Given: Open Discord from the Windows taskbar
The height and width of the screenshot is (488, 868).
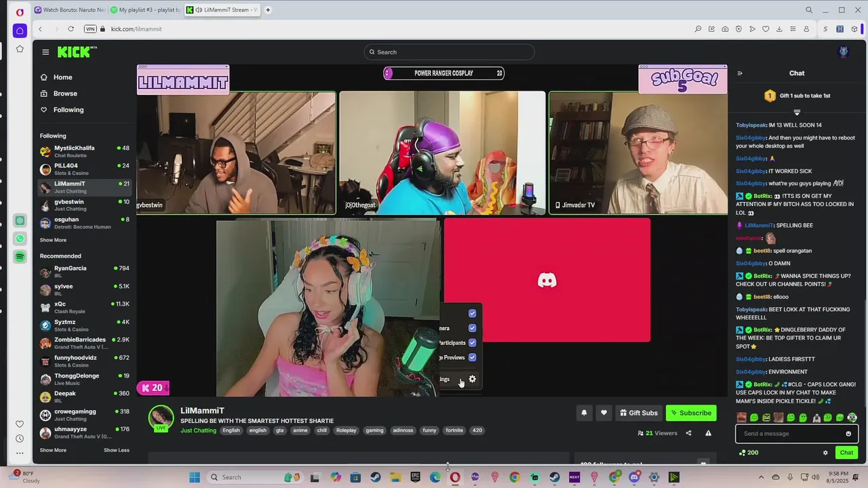Looking at the screenshot, I should pos(634,477).
